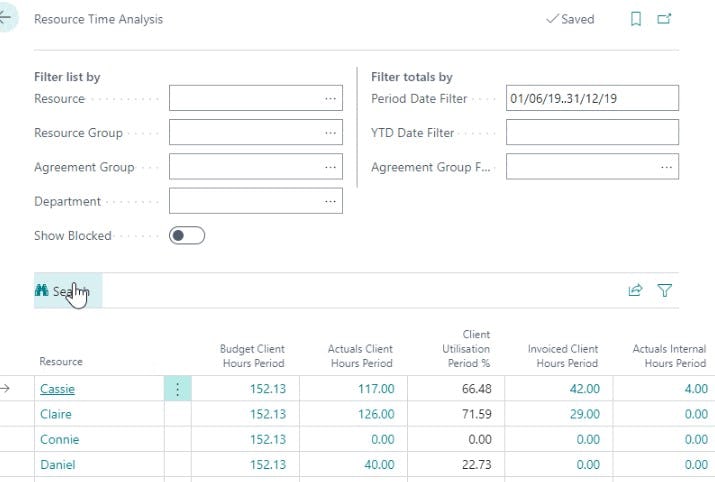The image size is (715, 482).
Task: Open row options menu for Cassie
Action: click(177, 389)
